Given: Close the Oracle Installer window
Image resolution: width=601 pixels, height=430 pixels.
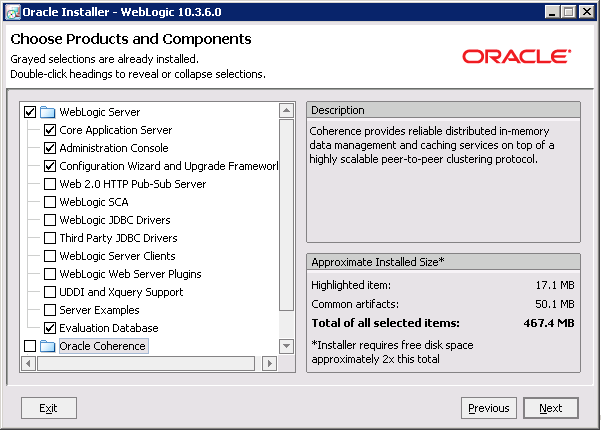Looking at the screenshot, I should [x=587, y=12].
